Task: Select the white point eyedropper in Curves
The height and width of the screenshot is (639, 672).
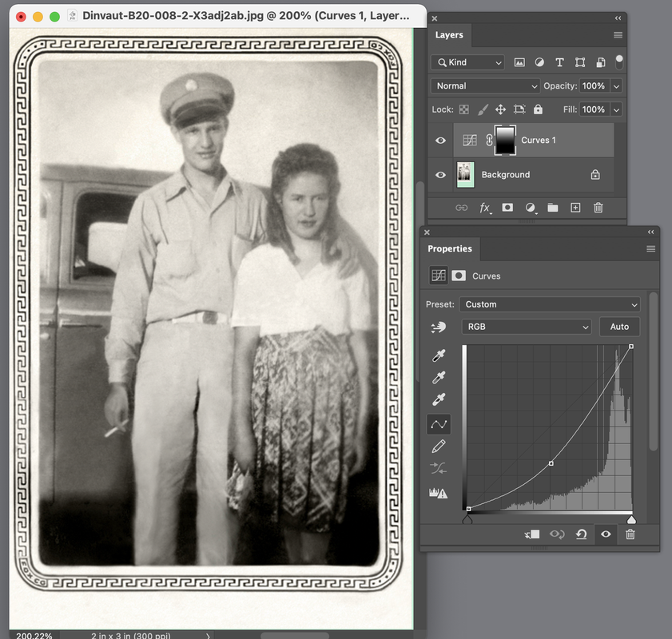Action: [x=439, y=400]
